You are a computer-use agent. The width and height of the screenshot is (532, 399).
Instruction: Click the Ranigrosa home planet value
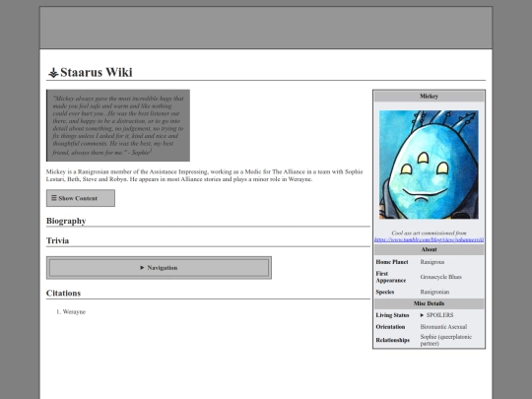432,262
